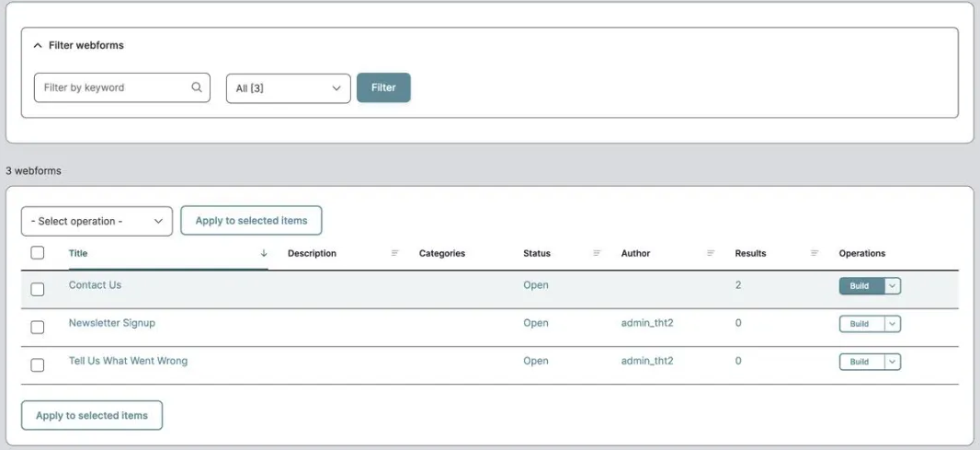
Task: Check the Tell Us What Went Wrong checkbox
Action: (38, 365)
